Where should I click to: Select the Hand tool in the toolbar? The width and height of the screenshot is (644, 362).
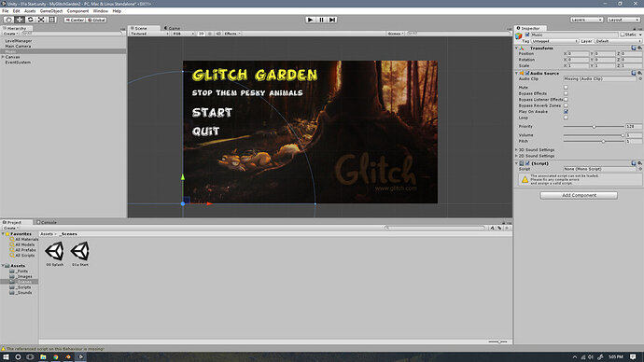coord(8,20)
